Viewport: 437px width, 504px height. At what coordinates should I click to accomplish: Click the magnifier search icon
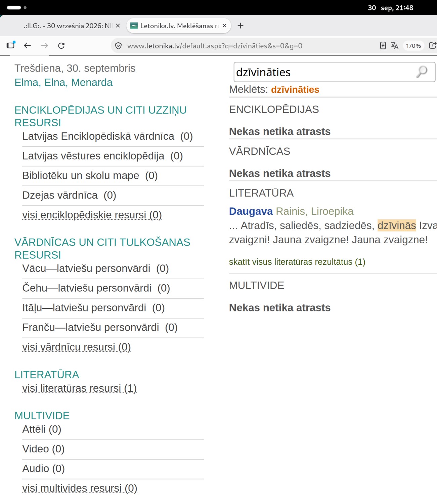(422, 72)
